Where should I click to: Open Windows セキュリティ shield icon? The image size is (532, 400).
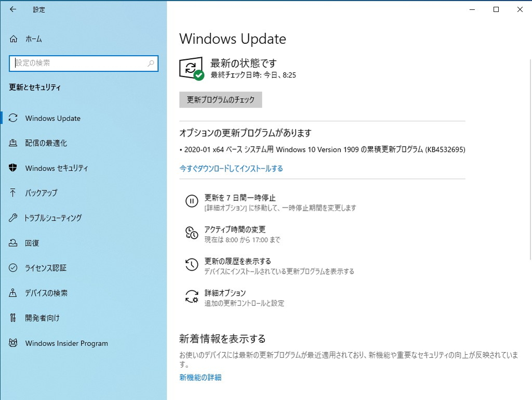12,168
